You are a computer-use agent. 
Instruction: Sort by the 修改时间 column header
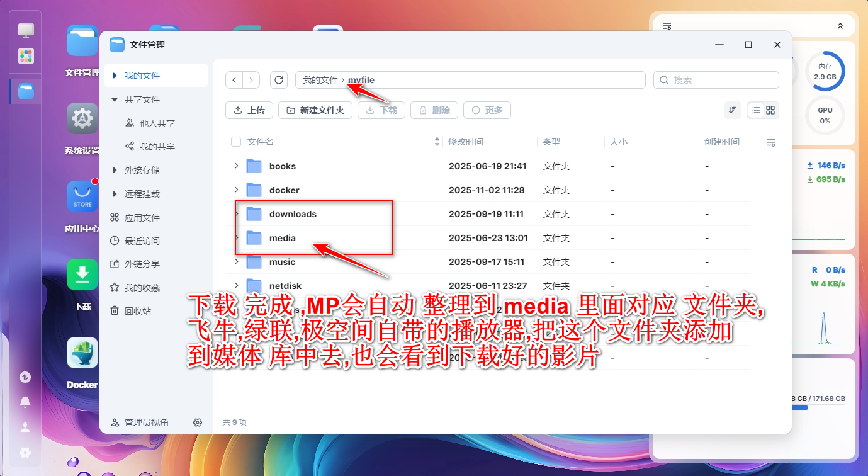point(466,142)
